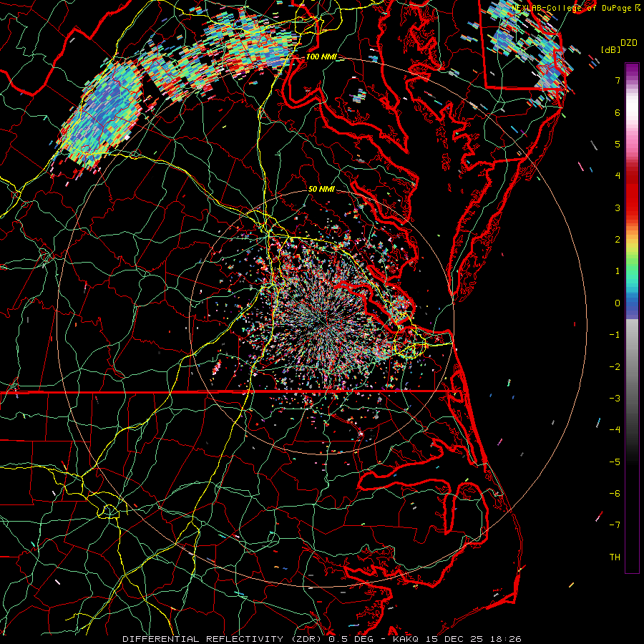Viewport: 644px width, 644px height.
Task: Click the 5 value on the color scale
Action: coord(618,144)
